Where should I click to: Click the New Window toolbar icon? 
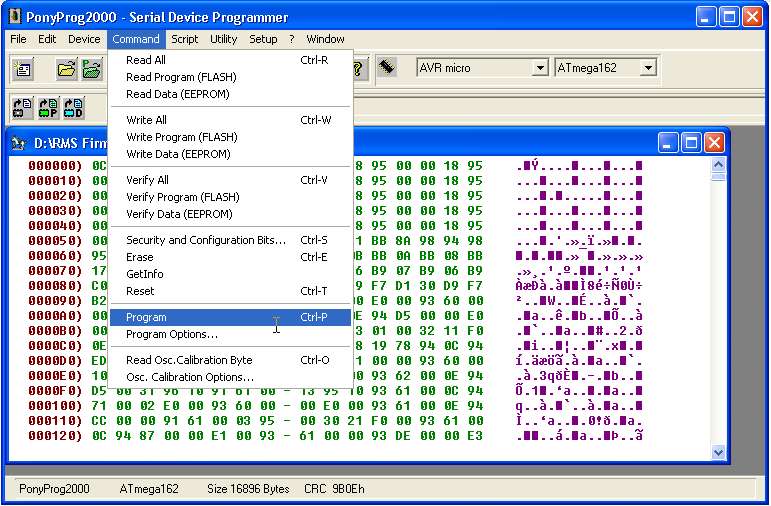click(x=22, y=69)
